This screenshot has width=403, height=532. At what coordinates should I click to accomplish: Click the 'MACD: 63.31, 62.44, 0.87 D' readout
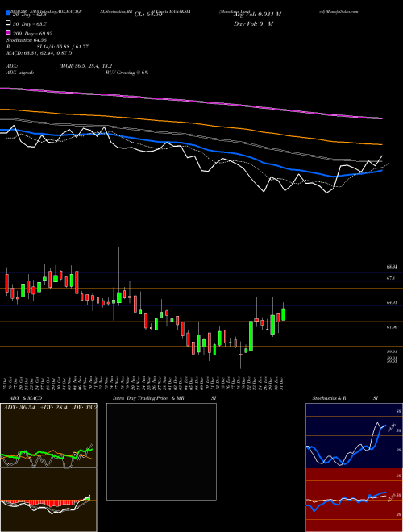coord(39,53)
